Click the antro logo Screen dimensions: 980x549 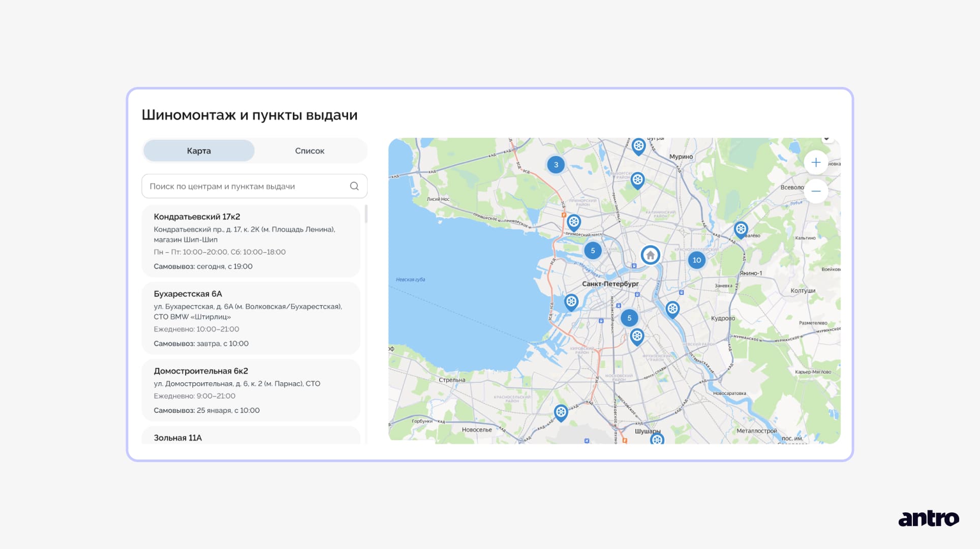(928, 518)
